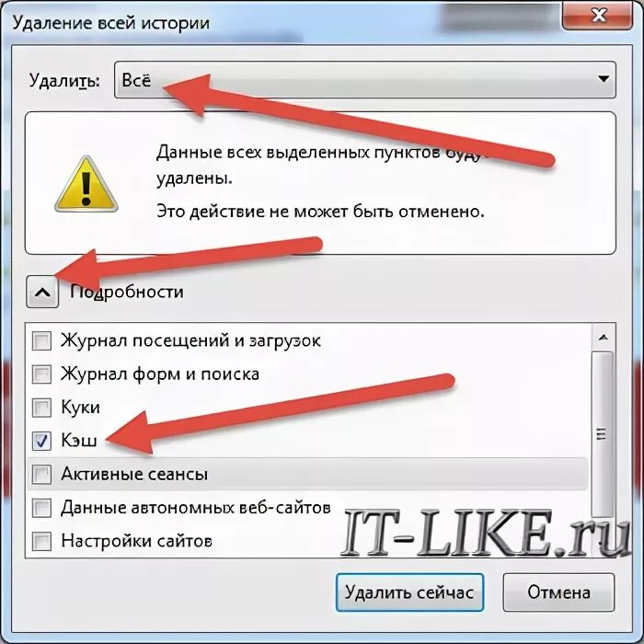The image size is (644, 644).
Task: Click the Удалить сейчас button
Action: click(409, 592)
